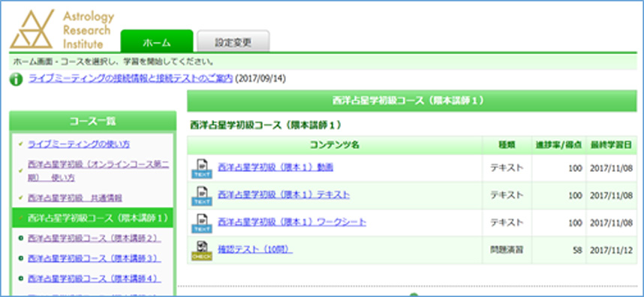Open ライブミーティングの使い方 in the course list
The width and height of the screenshot is (644, 297).
79,145
